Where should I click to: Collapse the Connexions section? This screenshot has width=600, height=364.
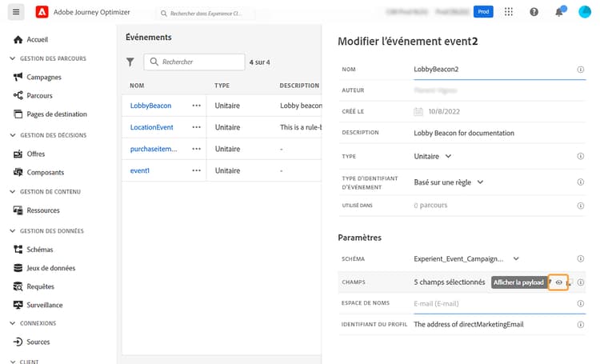12,323
